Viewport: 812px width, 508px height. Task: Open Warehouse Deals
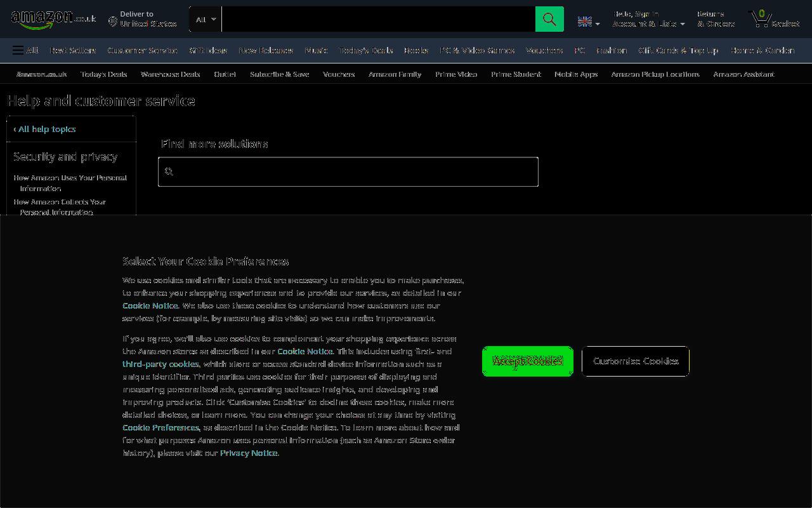coord(171,74)
